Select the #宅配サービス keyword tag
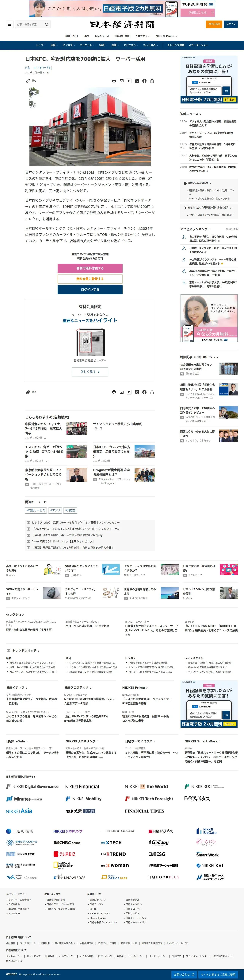 [36, 511]
